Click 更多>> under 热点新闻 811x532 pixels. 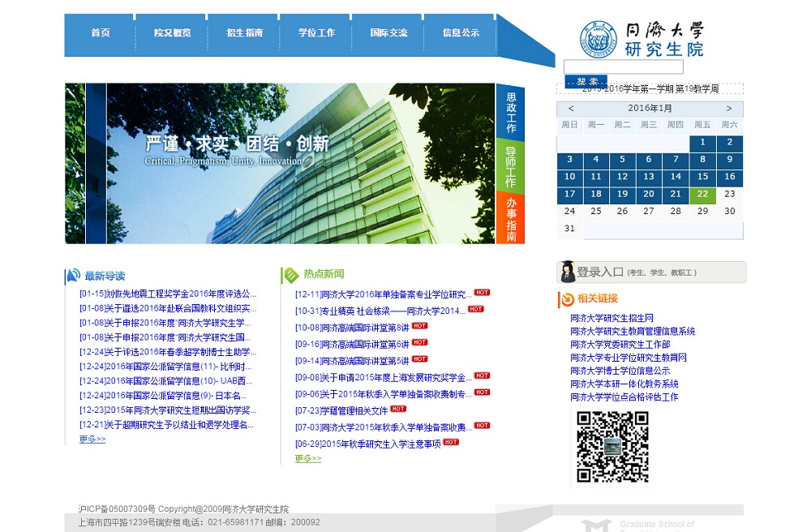308,459
